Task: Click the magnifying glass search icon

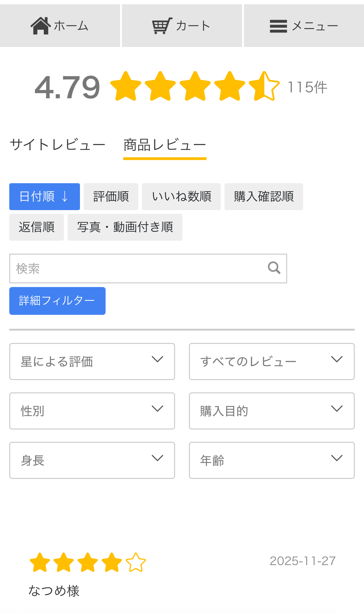Action: point(274,268)
